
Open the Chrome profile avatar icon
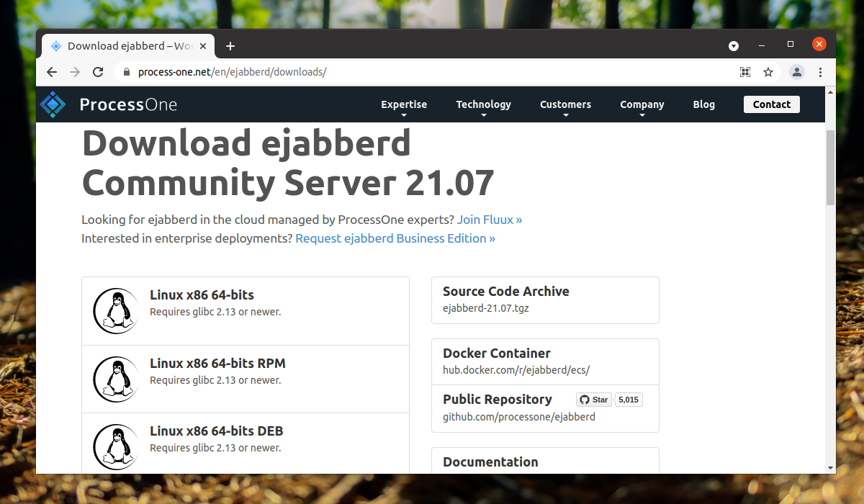[796, 72]
